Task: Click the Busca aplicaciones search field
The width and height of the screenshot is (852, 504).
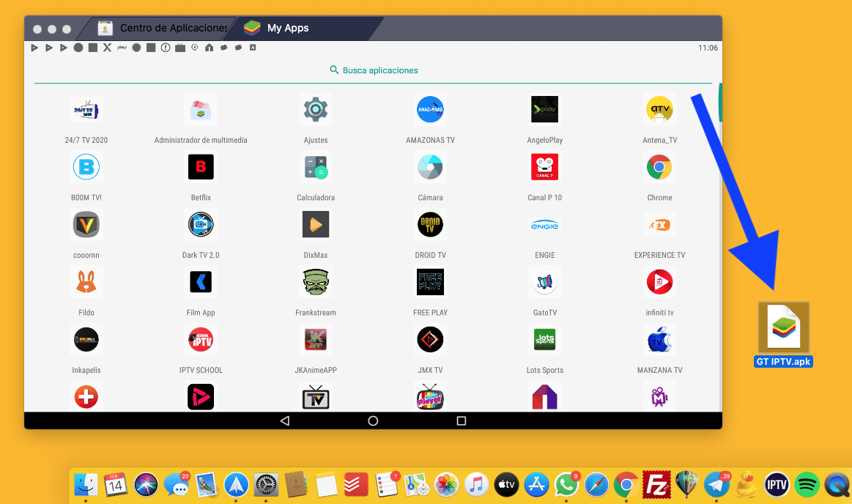Action: [x=374, y=70]
